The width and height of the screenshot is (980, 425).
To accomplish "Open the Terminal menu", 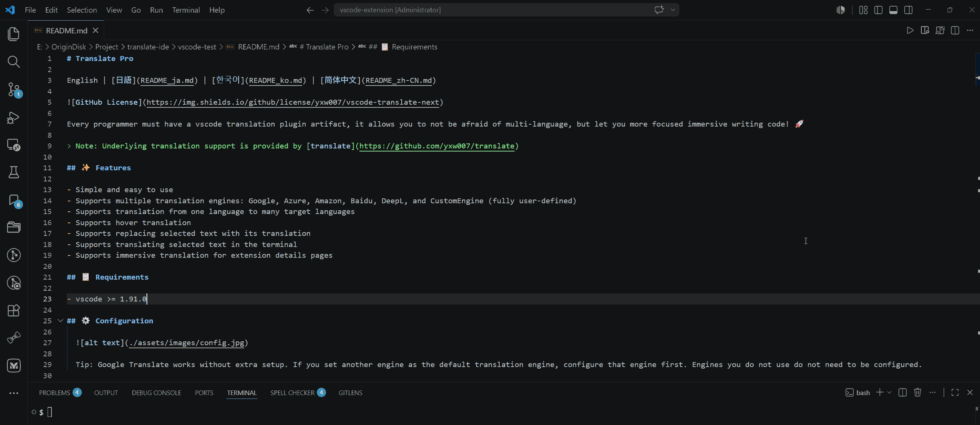I will point(186,10).
